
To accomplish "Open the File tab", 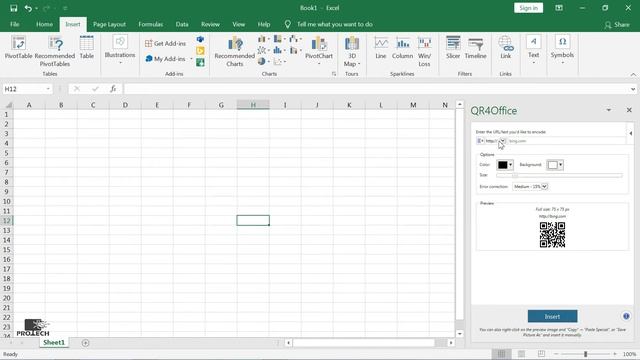I will point(15,24).
